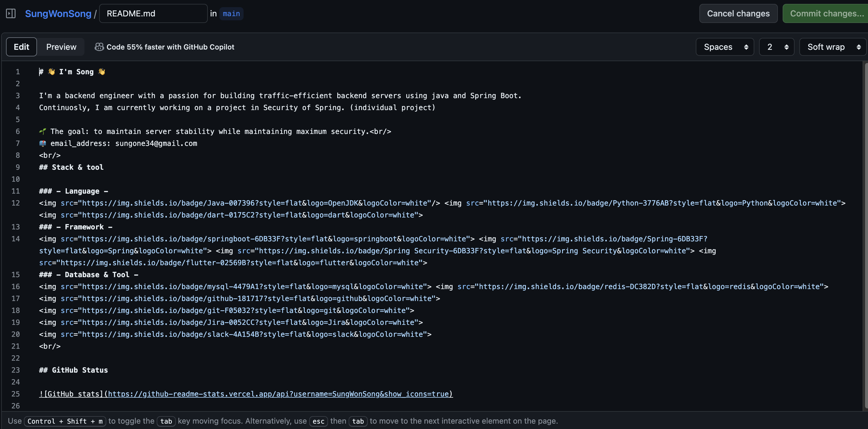Open the Code 55% faster Copilot link
The height and width of the screenshot is (429, 868).
(x=170, y=47)
